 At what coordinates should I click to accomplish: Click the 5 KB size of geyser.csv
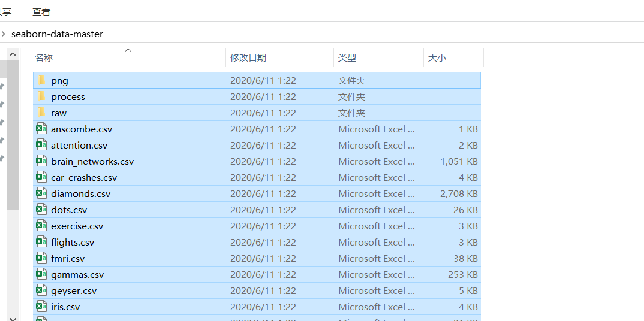point(468,290)
